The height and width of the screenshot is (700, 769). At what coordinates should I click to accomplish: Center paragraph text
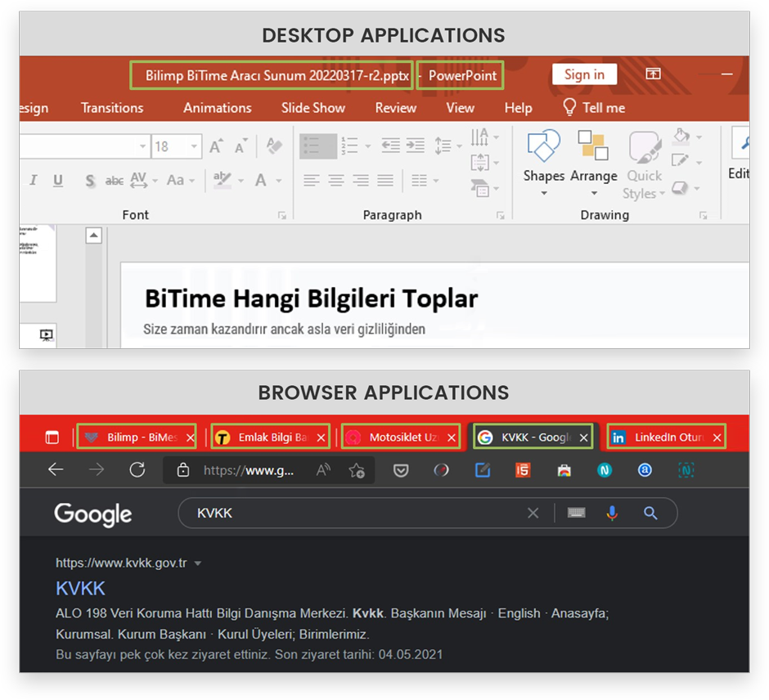pos(336,181)
